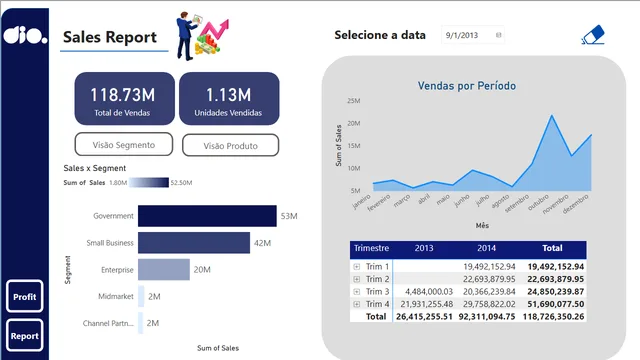Click the dio logo in sidebar
Viewport: 640px width, 360px height.
click(25, 35)
